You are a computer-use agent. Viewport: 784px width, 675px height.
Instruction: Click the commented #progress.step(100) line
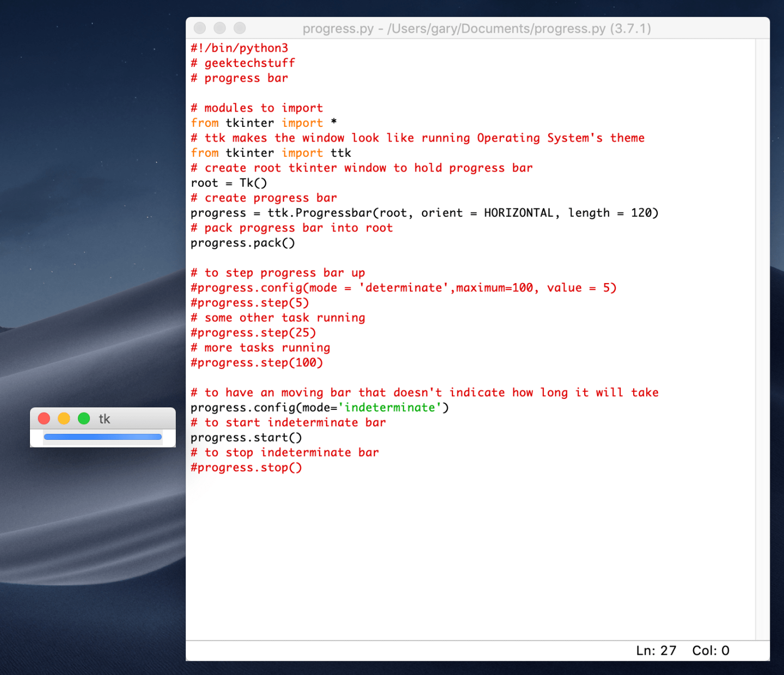coord(256,363)
